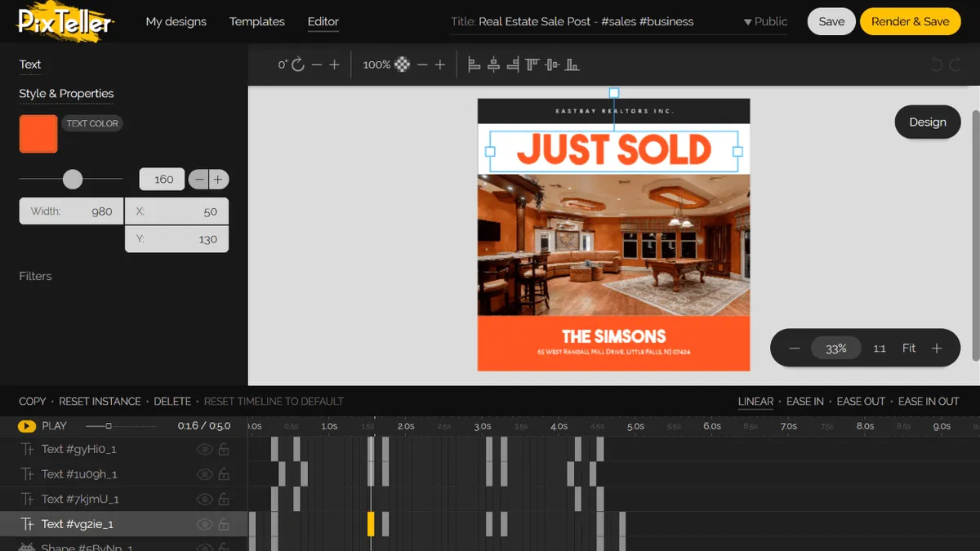This screenshot has width=980, height=551.
Task: Click the opacity checkerboard icon
Action: tap(402, 64)
